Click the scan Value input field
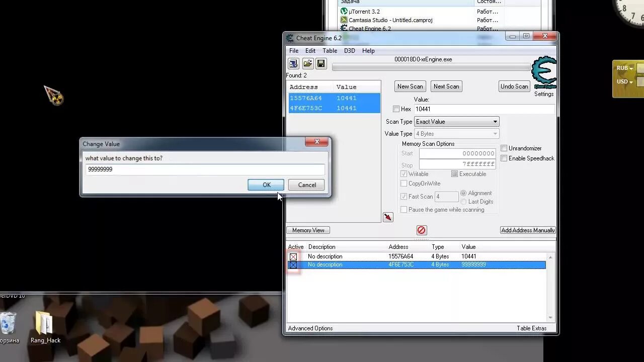 point(484,109)
